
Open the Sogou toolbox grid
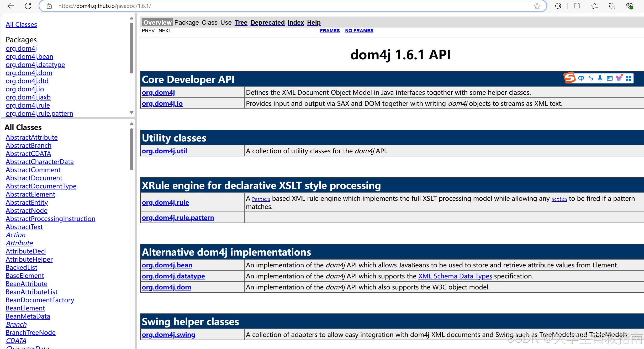pos(629,78)
